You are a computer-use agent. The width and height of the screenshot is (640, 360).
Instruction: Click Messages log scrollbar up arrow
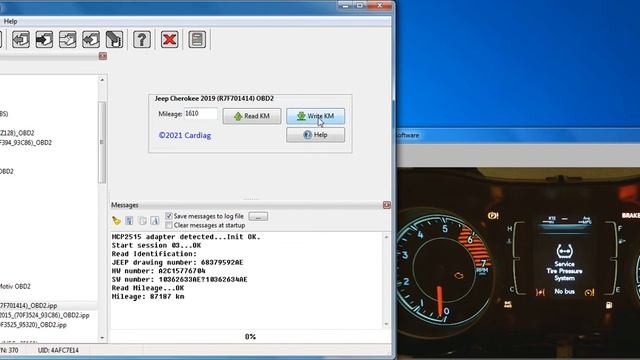coord(386,237)
